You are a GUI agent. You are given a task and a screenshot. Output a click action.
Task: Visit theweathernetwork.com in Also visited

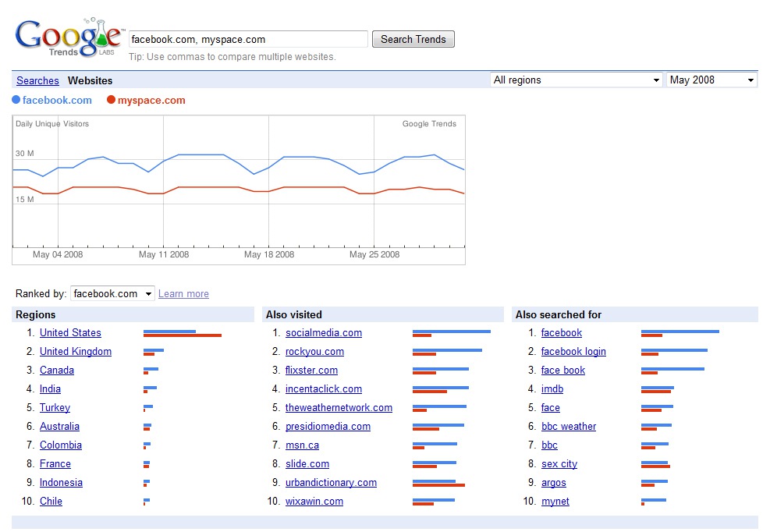coord(339,408)
